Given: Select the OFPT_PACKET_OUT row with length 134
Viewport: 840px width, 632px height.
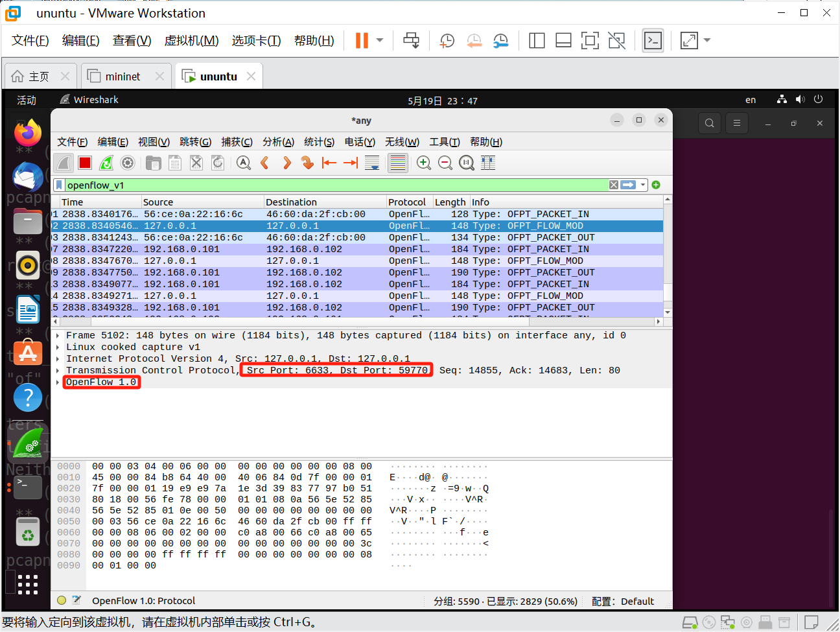Looking at the screenshot, I should [358, 238].
